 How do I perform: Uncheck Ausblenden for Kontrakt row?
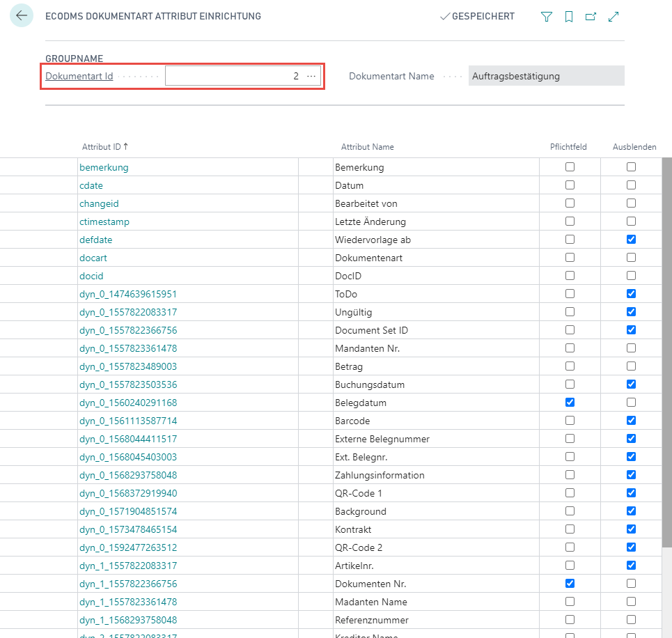coord(631,529)
